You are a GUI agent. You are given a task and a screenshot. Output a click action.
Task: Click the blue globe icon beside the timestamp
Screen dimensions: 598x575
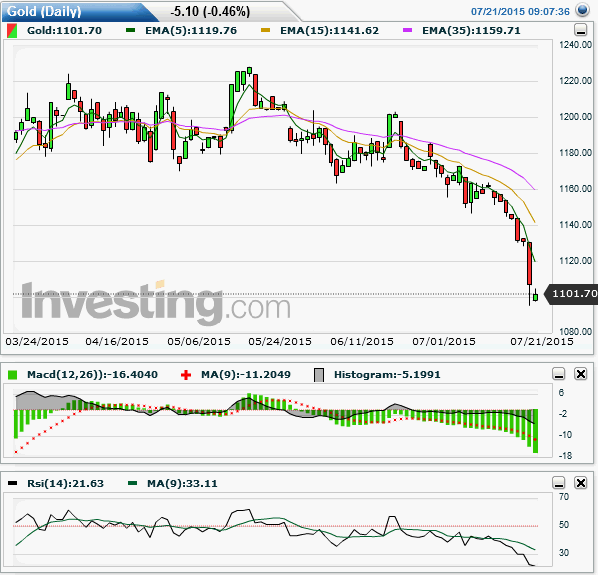tap(582, 10)
